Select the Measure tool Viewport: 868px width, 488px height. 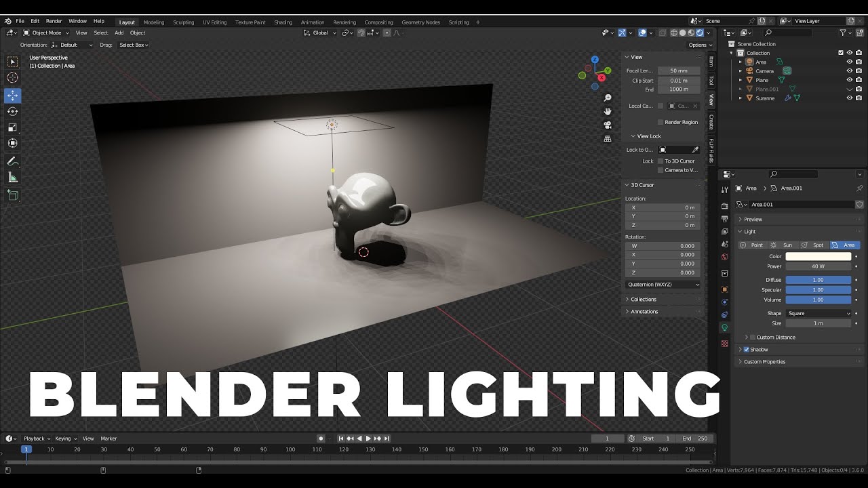click(13, 177)
